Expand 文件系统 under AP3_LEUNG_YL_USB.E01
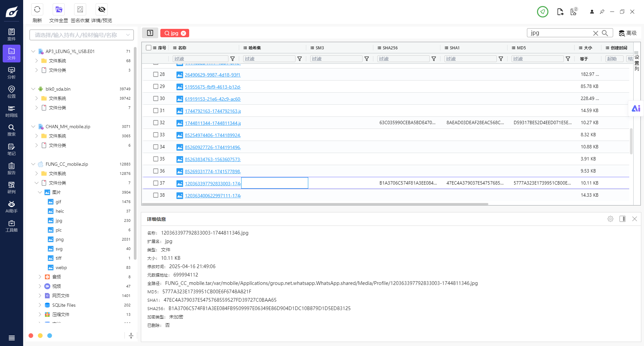Viewport: 644px width, 346px height. pyautogui.click(x=37, y=61)
